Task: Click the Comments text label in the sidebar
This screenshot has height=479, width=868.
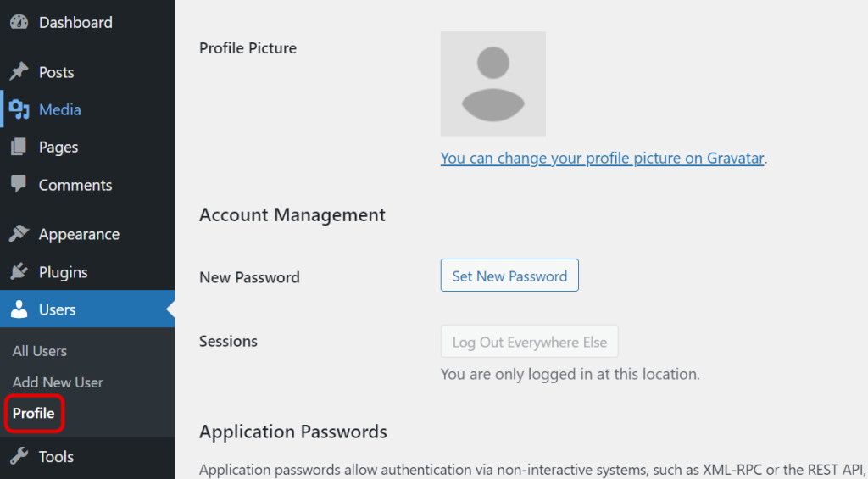Action: pos(75,185)
